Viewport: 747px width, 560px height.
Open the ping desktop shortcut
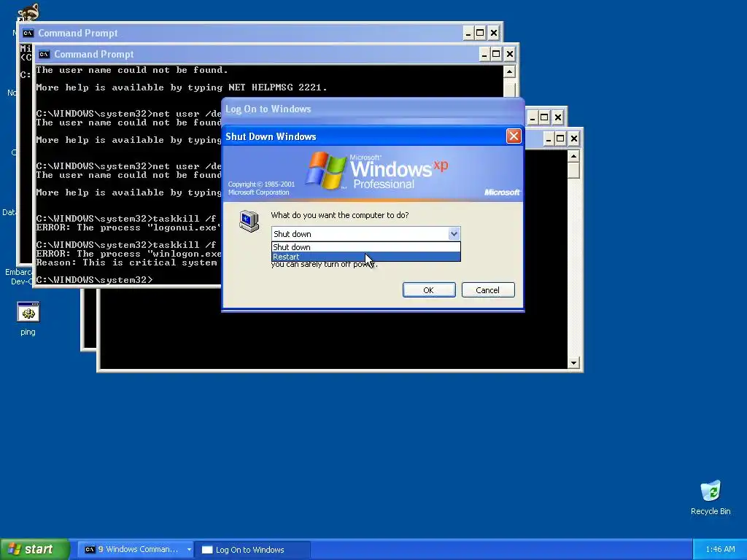pyautogui.click(x=28, y=319)
